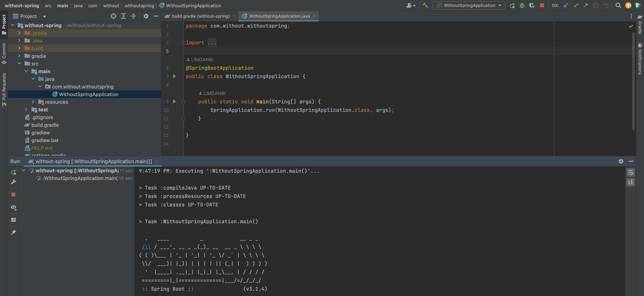Stop the running application with red square
The width and height of the screenshot is (644, 296).
coord(542,5)
